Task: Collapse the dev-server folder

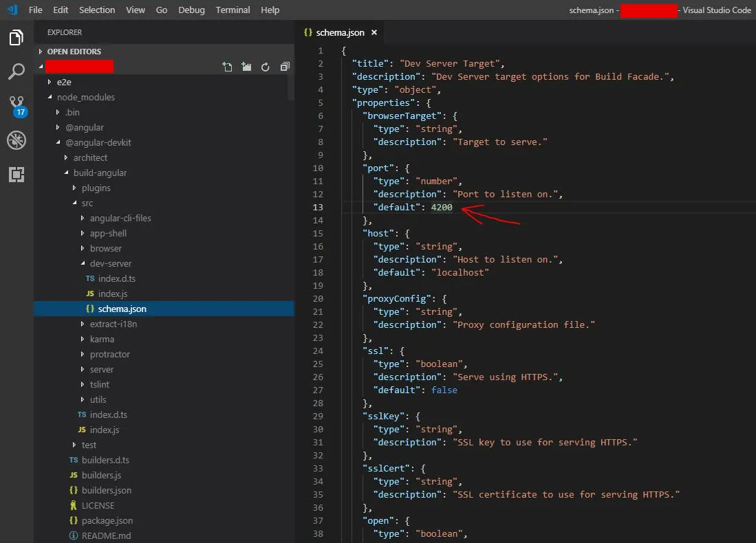Action: (164, 263)
